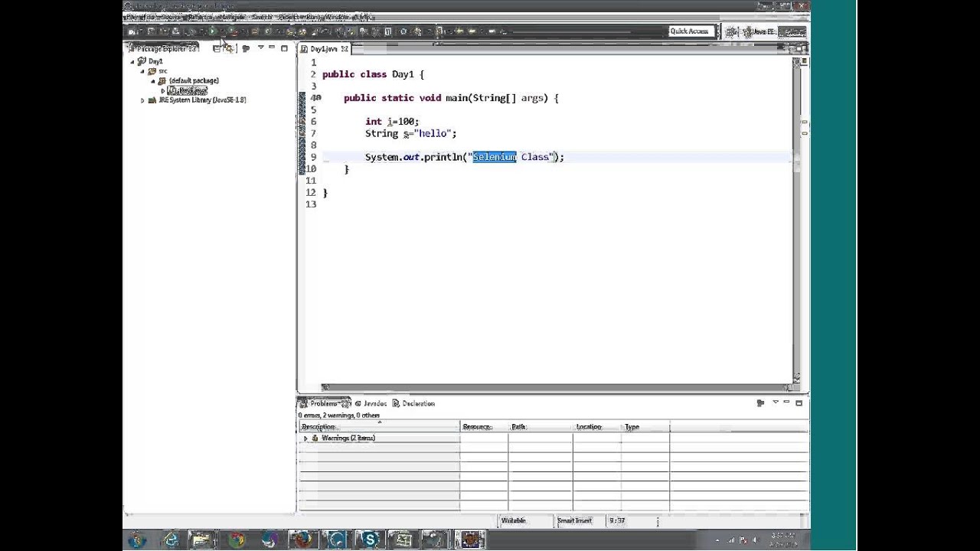Minimize the Package Explorer view
The image size is (980, 551).
[x=272, y=47]
